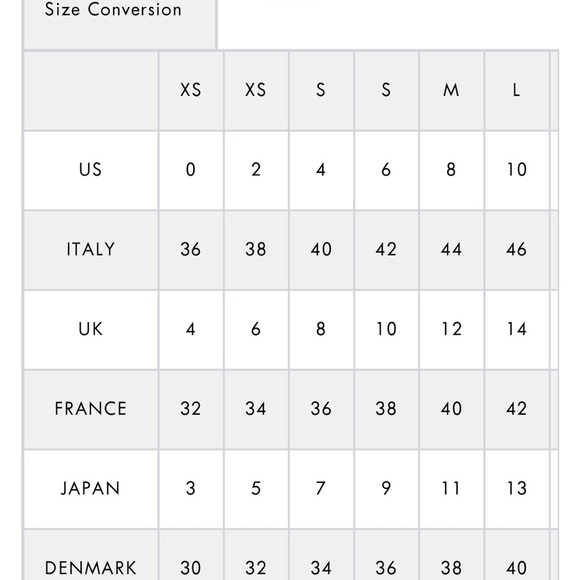Click the FRANCE row label
Image resolution: width=580 pixels, height=580 pixels.
[x=91, y=409]
